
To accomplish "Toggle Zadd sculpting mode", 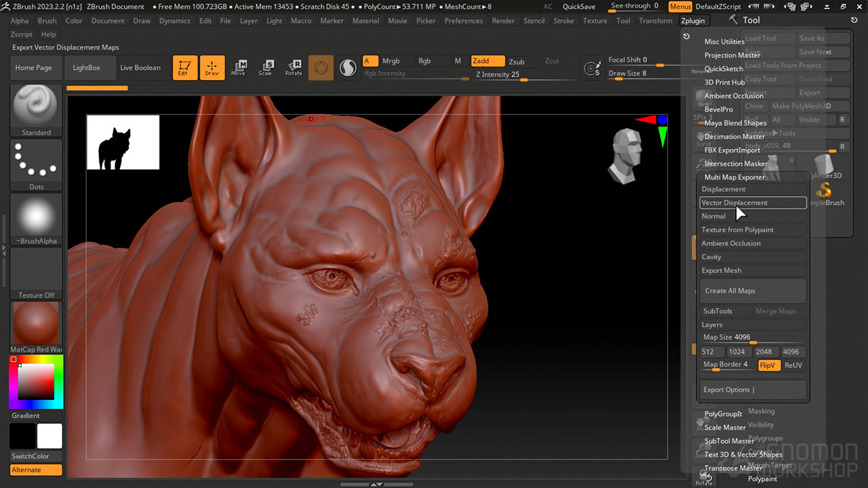I will (x=488, y=60).
